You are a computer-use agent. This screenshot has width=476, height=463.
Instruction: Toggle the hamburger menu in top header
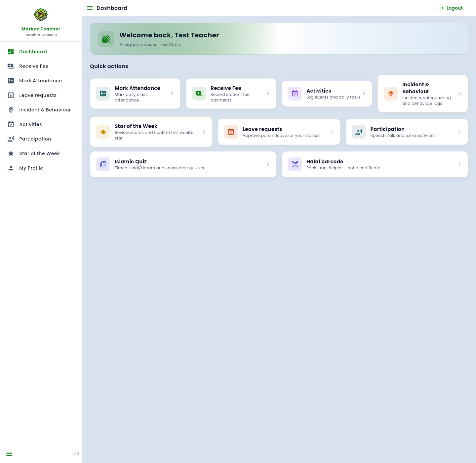[x=90, y=8]
